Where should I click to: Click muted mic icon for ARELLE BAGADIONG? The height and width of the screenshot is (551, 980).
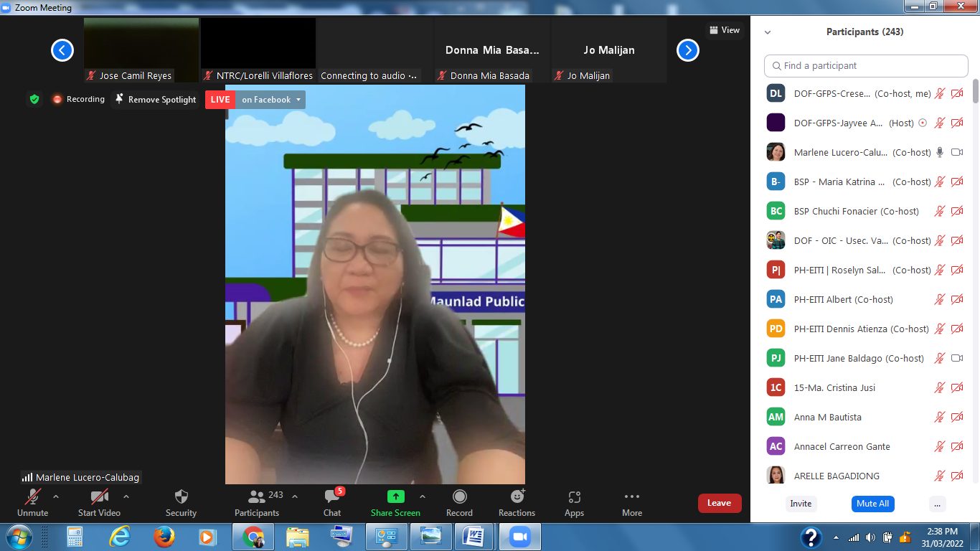click(x=940, y=476)
